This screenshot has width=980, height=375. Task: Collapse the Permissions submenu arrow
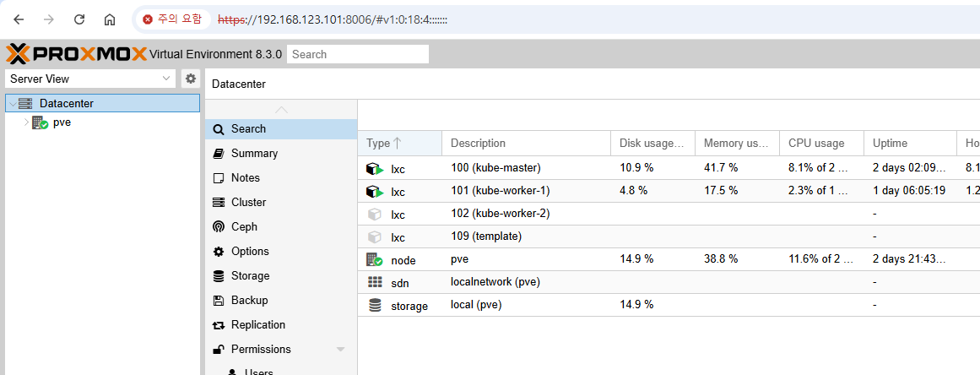click(x=341, y=350)
